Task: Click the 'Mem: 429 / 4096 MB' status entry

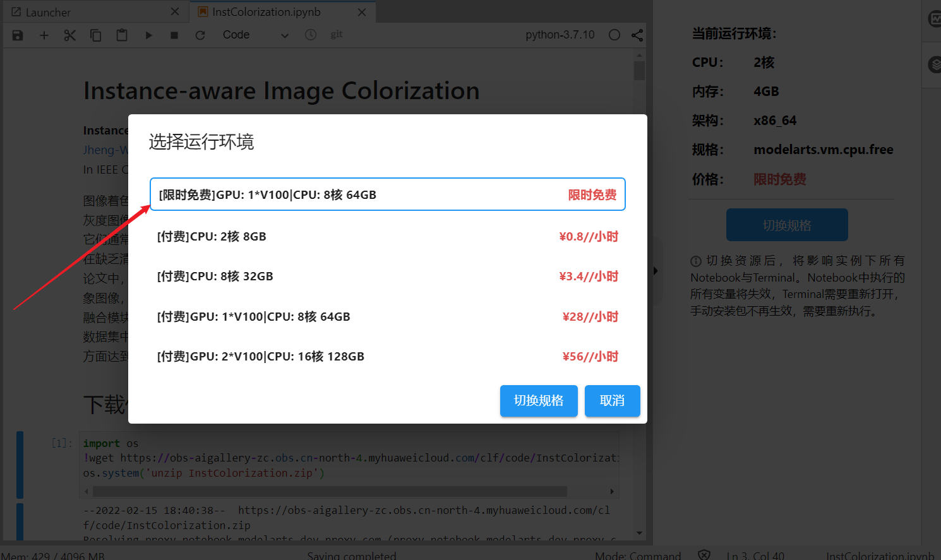Action: point(53,556)
